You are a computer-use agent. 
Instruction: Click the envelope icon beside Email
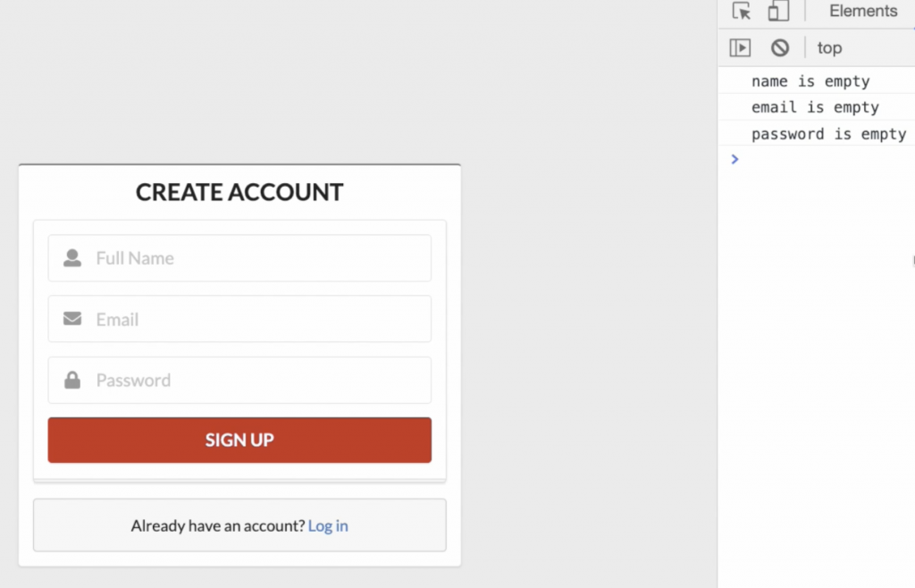tap(72, 318)
